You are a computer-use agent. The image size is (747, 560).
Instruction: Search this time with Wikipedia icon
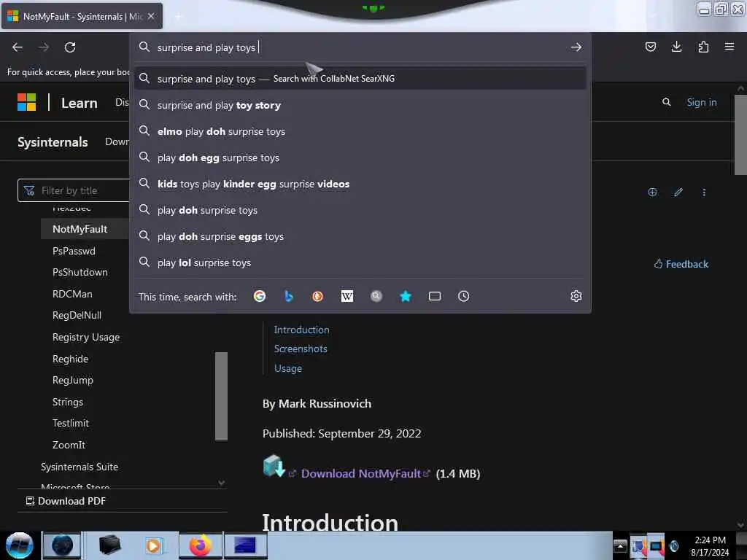click(x=347, y=296)
